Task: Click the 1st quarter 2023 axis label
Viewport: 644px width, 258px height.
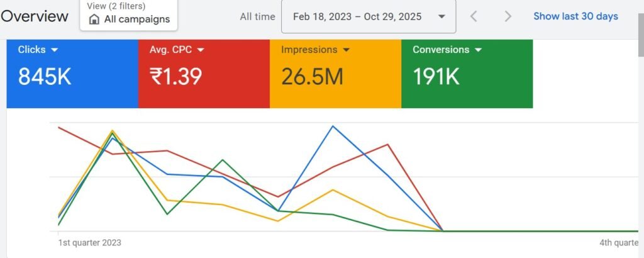Action: click(89, 242)
